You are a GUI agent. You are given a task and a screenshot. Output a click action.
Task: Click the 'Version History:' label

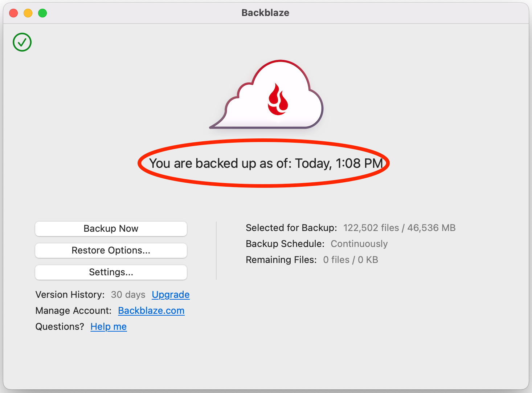click(70, 295)
